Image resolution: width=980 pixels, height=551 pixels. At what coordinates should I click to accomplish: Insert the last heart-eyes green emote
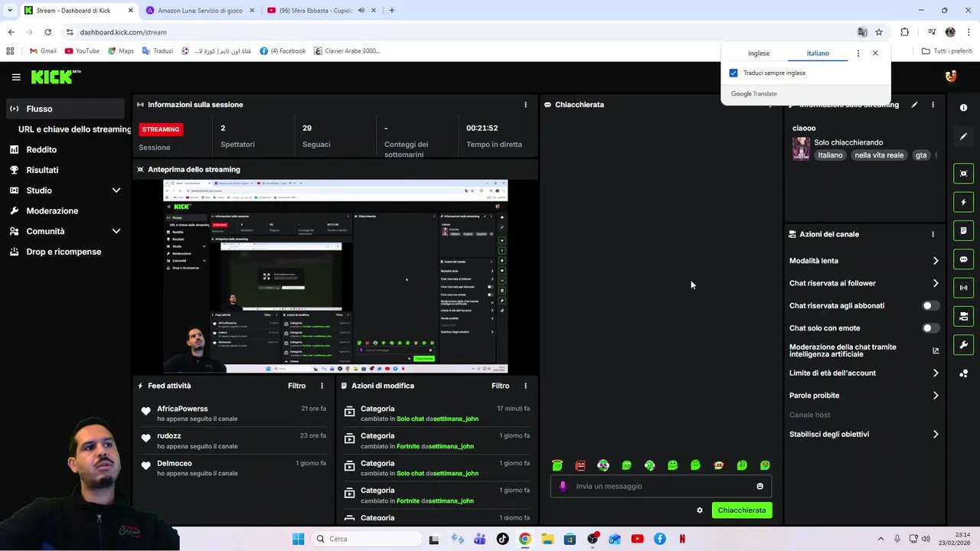(765, 465)
